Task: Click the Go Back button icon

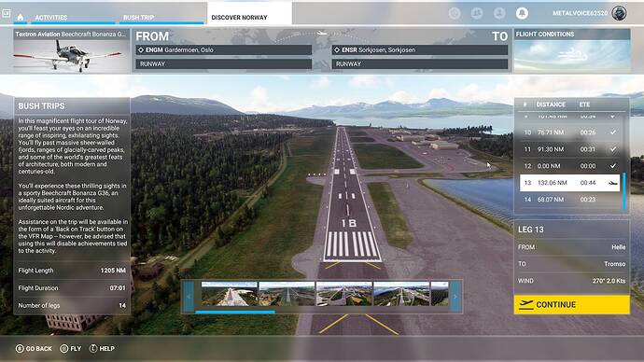Action: click(x=20, y=348)
